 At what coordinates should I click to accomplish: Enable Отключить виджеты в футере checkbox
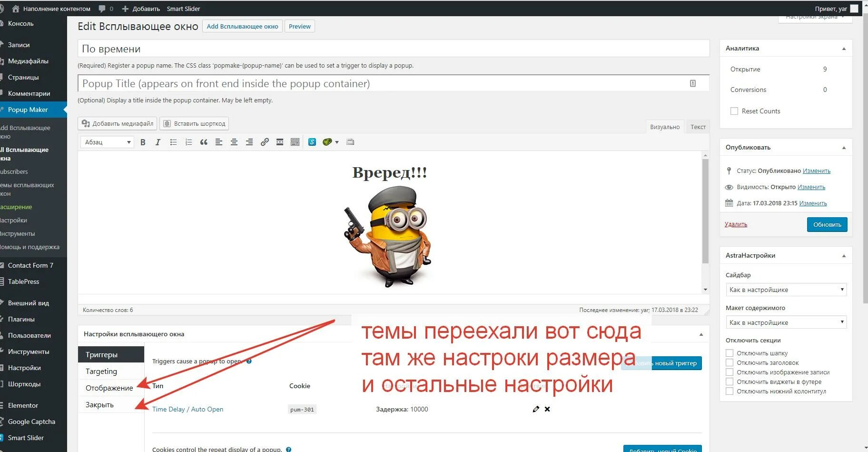[730, 382]
